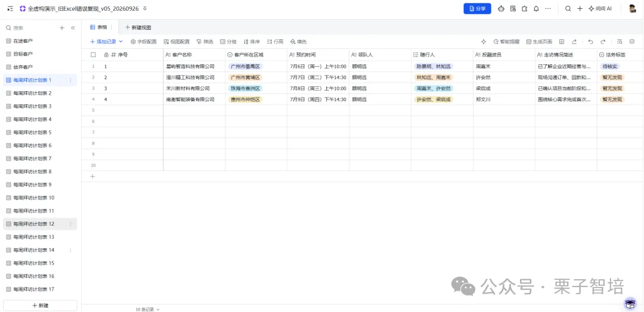
Task: Open more options for 每周拜访计划表 14
Action: click(x=70, y=250)
